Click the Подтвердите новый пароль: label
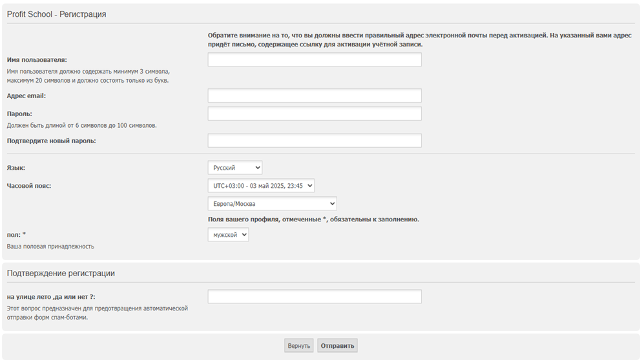644x364 pixels. [51, 141]
